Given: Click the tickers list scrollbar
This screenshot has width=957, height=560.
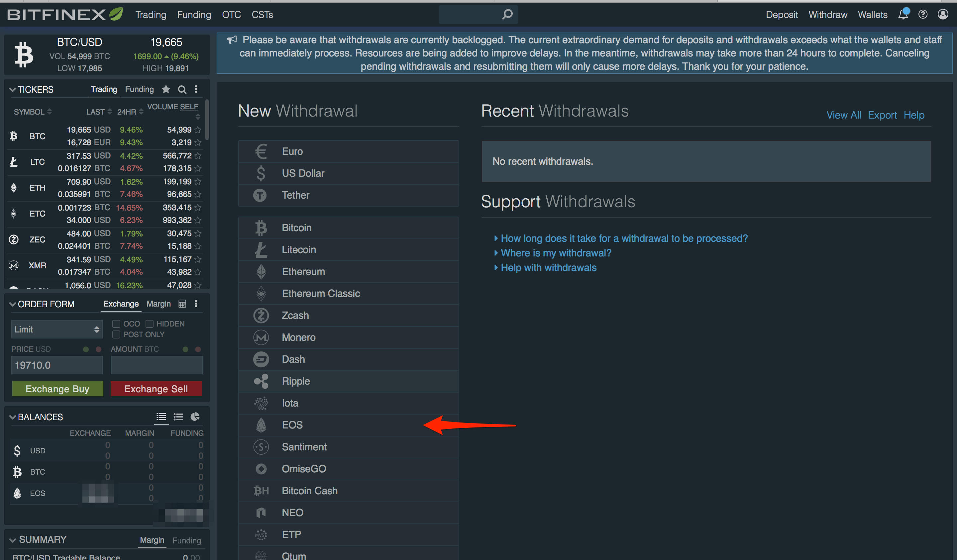Looking at the screenshot, I should 207,120.
